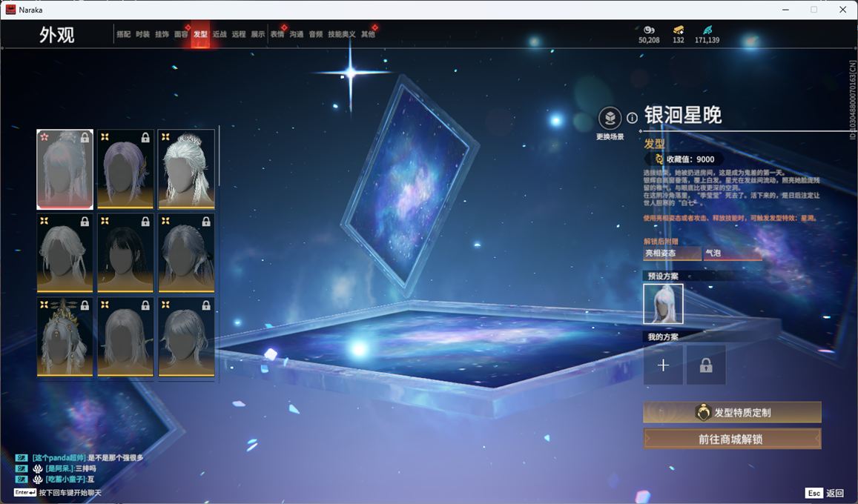Open 发型特质定制 customization
The image size is (858, 504).
click(732, 413)
